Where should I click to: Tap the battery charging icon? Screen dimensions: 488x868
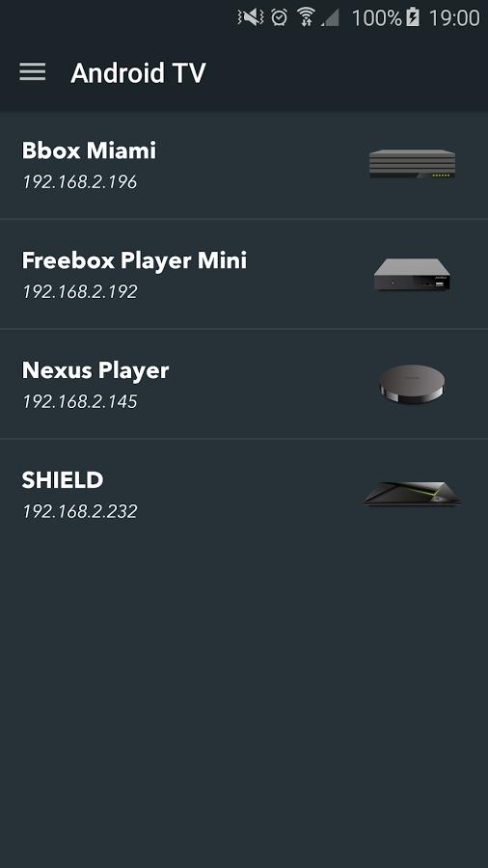[x=413, y=17]
